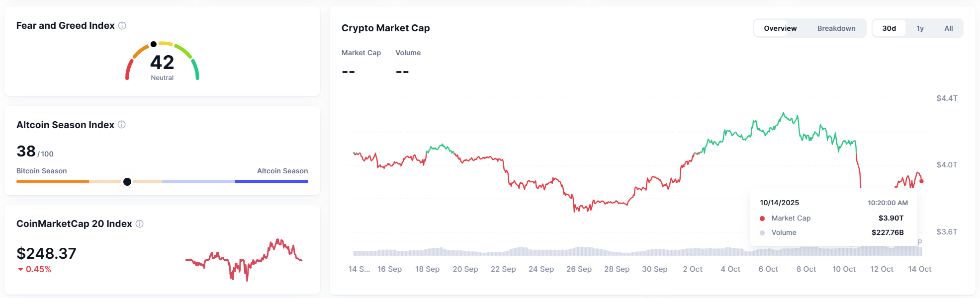Image resolution: width=980 pixels, height=298 pixels.
Task: Click black indicator dot on Fear and Greed gauge
Action: [x=154, y=44]
